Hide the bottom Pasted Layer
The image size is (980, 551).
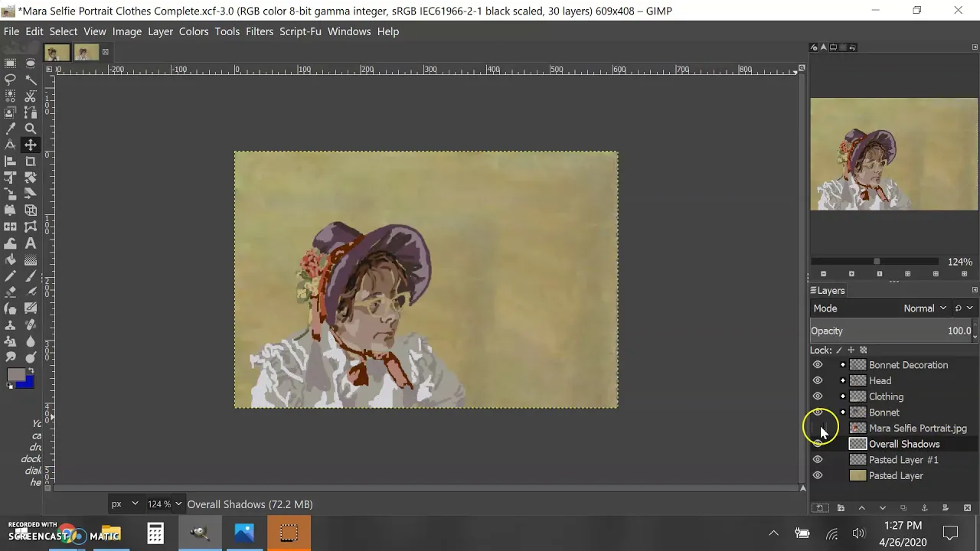818,476
